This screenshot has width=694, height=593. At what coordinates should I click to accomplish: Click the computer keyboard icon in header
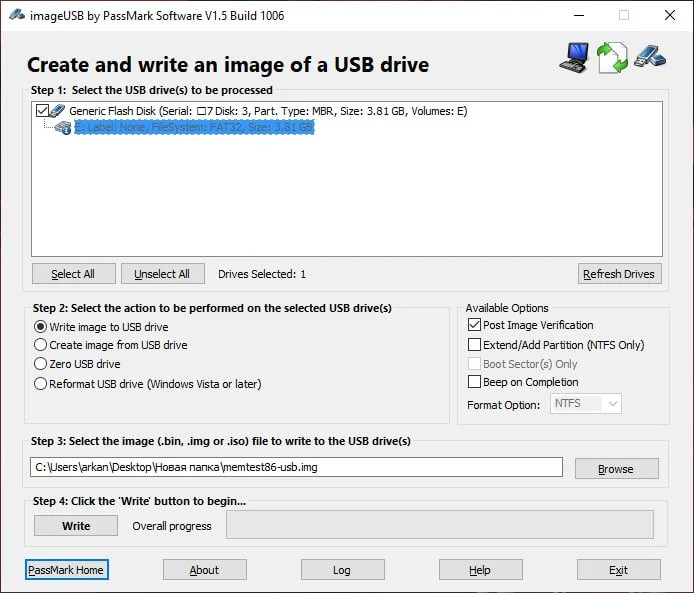point(574,58)
